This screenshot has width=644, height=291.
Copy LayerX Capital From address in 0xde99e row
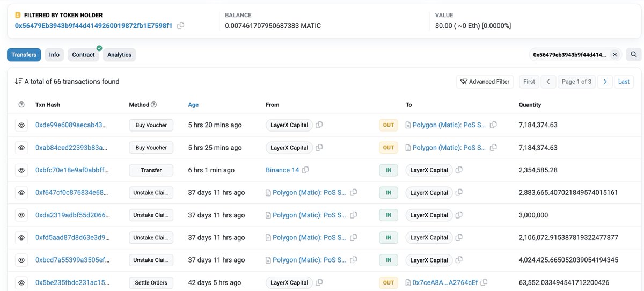(x=319, y=125)
